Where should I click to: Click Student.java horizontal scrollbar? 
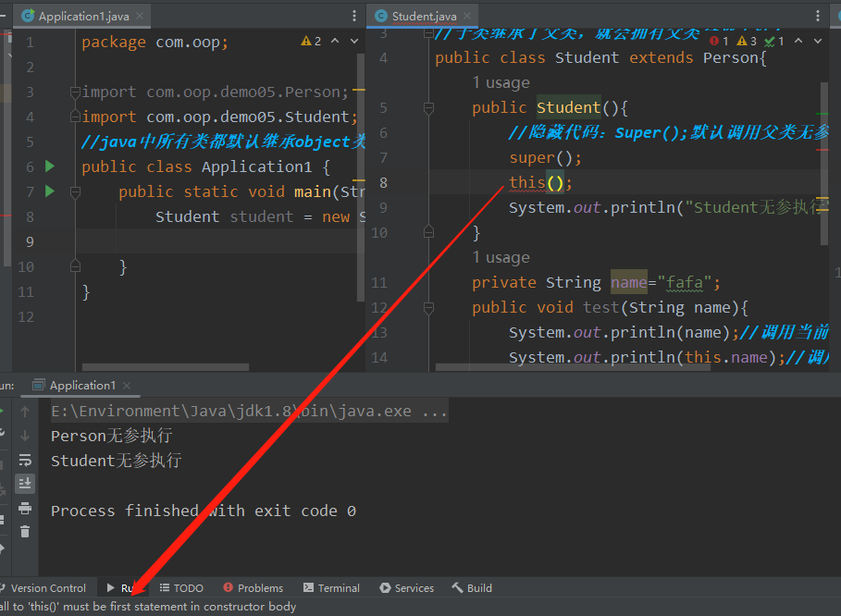pyautogui.click(x=573, y=367)
